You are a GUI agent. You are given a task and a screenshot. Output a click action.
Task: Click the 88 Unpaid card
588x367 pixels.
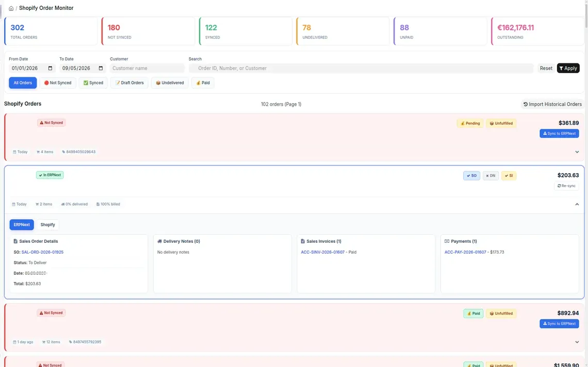click(440, 31)
